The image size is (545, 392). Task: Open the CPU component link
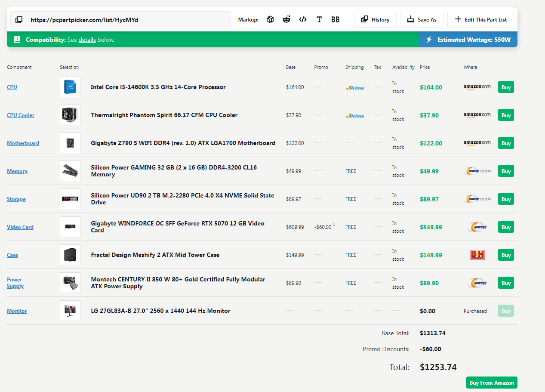[12, 87]
